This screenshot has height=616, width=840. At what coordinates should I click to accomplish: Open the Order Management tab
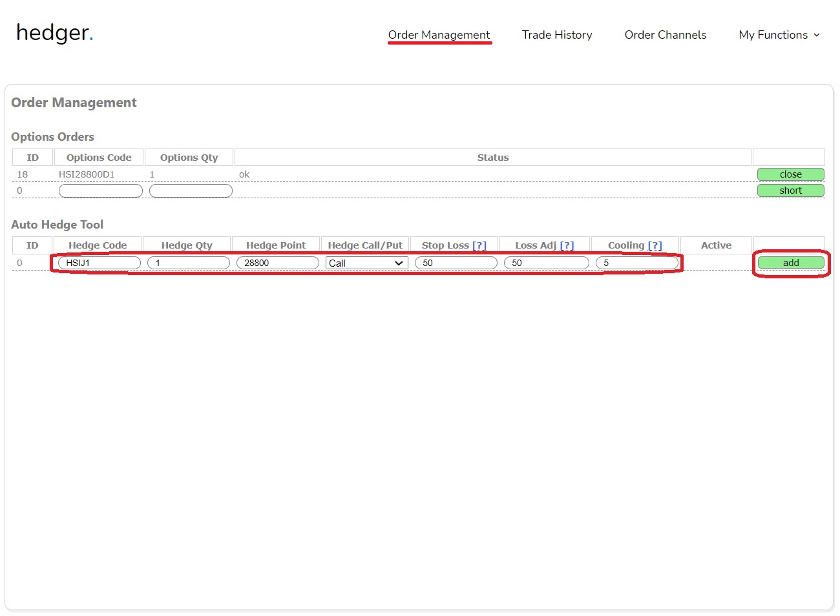439,35
